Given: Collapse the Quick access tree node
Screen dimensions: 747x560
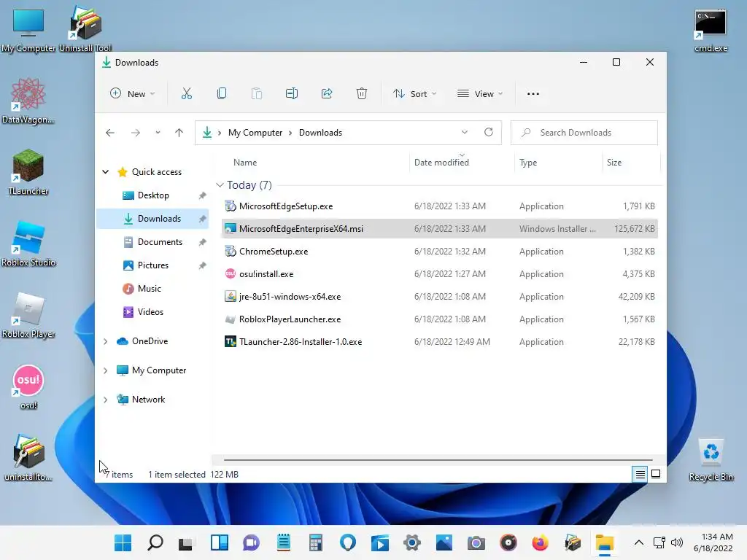Looking at the screenshot, I should [x=106, y=172].
